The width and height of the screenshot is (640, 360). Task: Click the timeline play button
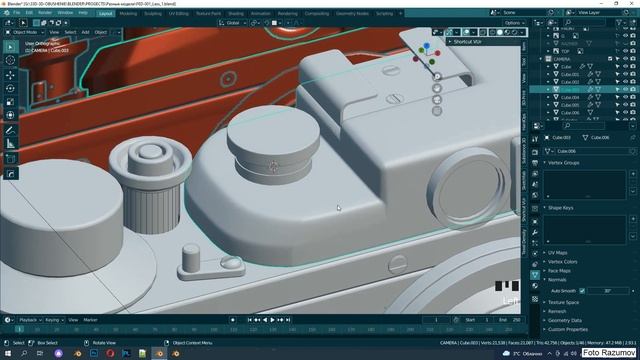[272, 320]
